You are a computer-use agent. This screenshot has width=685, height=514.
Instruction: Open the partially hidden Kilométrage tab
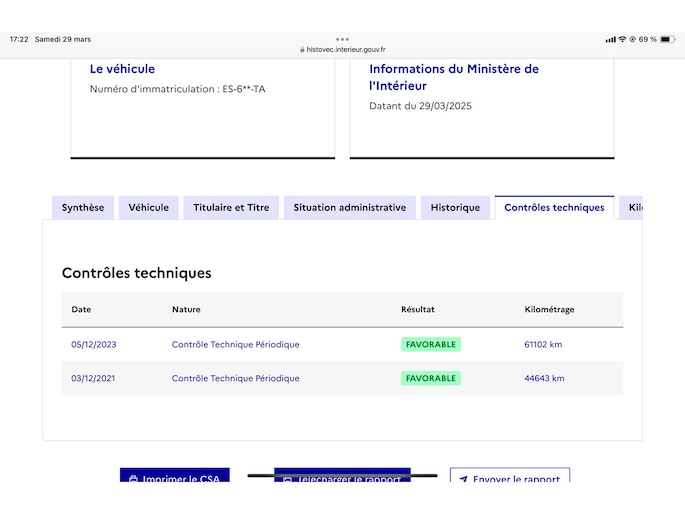(x=632, y=208)
